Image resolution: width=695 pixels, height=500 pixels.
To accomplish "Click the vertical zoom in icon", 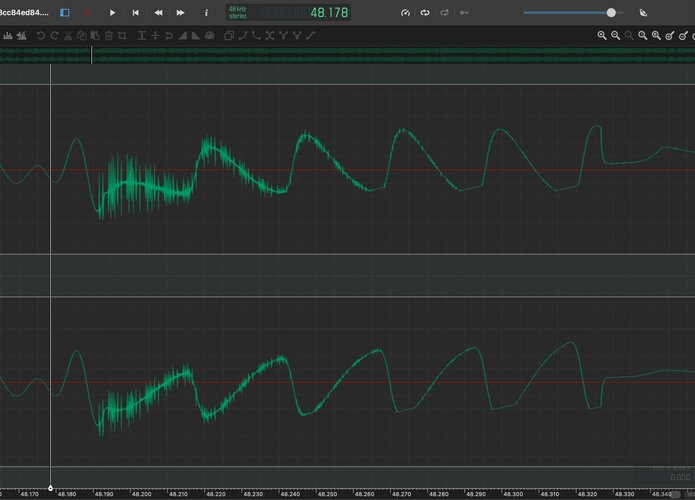I will (670, 35).
